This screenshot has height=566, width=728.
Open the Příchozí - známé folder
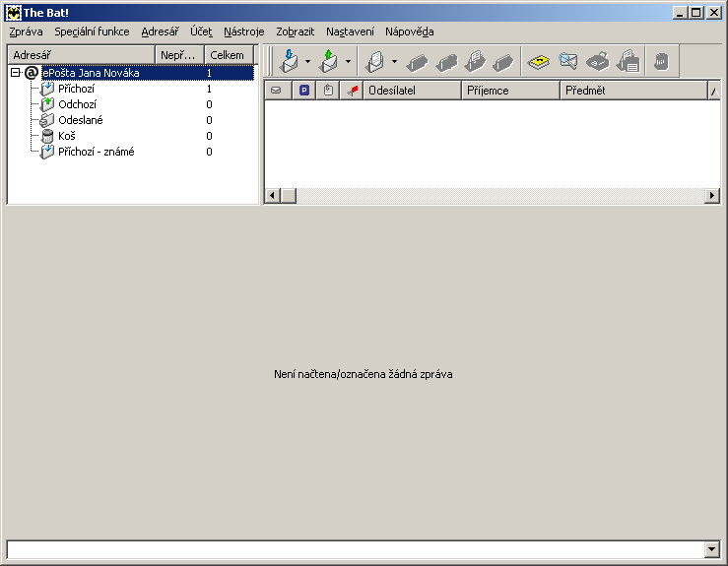(x=97, y=152)
